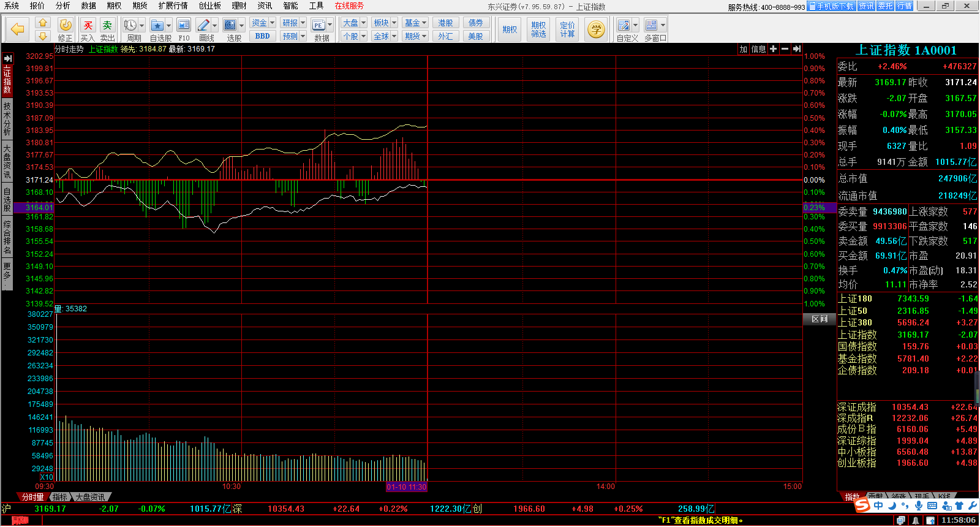This screenshot has height=527, width=980.
Task: Toggle Sogou Chinese punctuation mode
Action: 905,506
